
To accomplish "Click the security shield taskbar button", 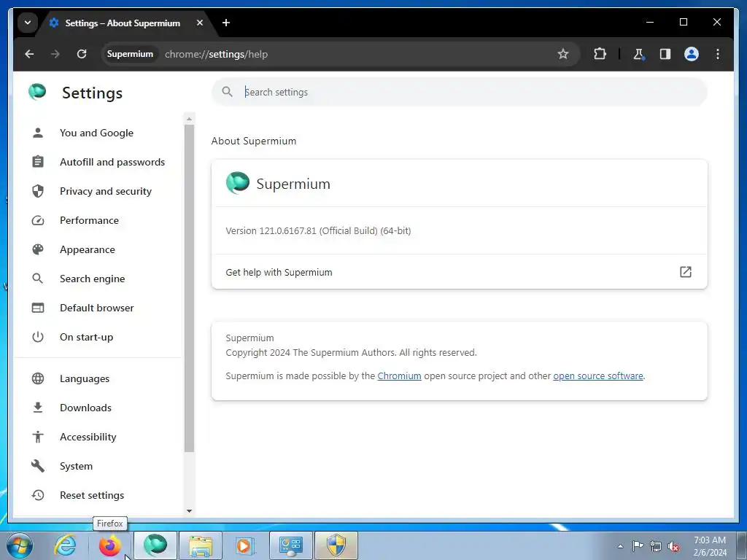I will point(336,545).
